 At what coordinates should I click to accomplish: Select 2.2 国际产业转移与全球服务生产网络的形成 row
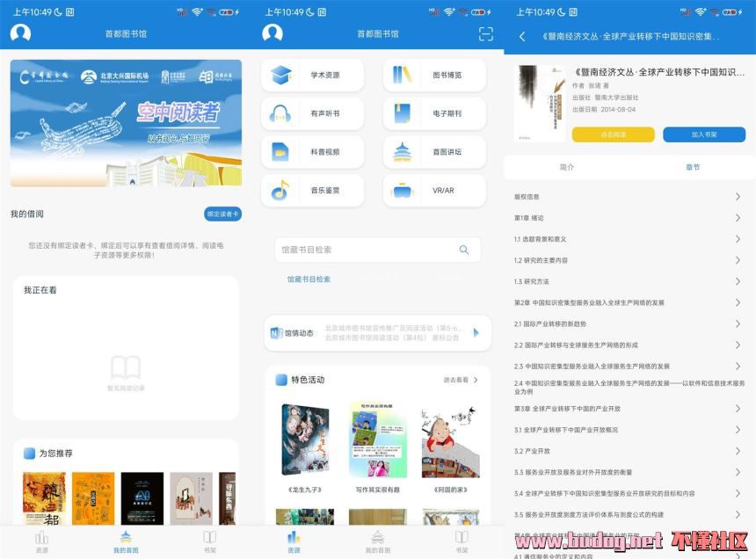coord(629,345)
